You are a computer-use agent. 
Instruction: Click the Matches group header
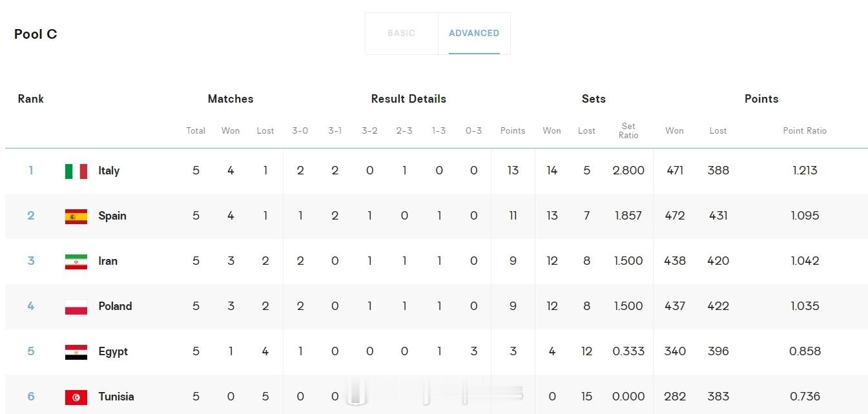coord(231,99)
